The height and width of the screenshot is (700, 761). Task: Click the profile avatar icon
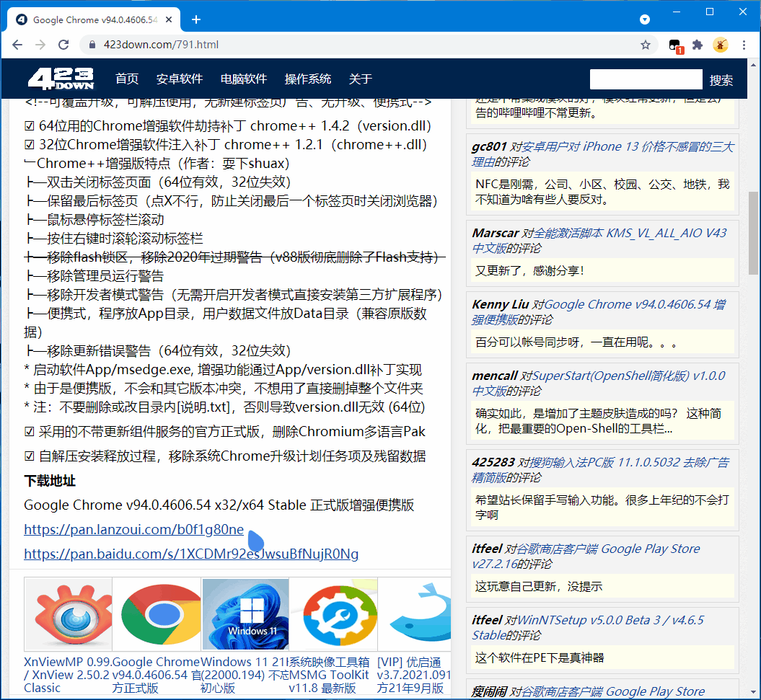pyautogui.click(x=720, y=45)
